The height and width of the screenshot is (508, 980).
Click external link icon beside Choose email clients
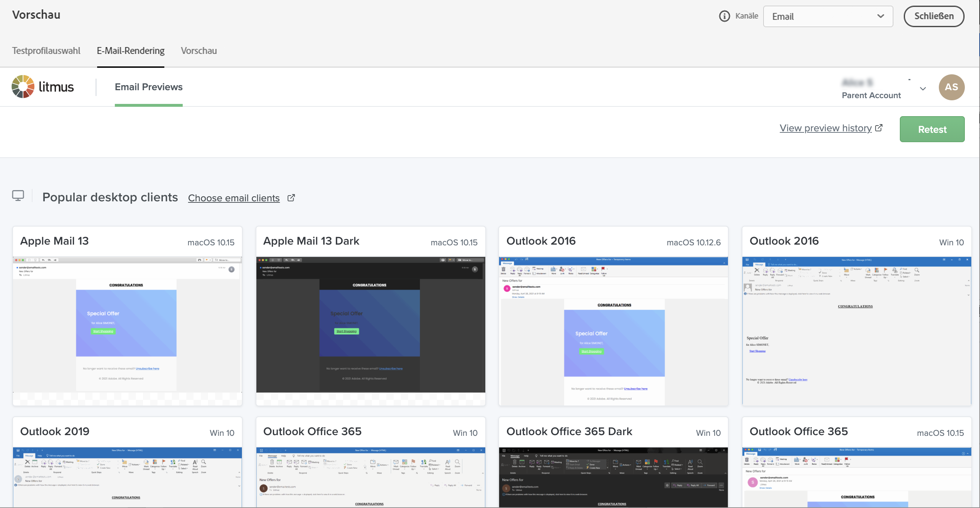pos(291,198)
